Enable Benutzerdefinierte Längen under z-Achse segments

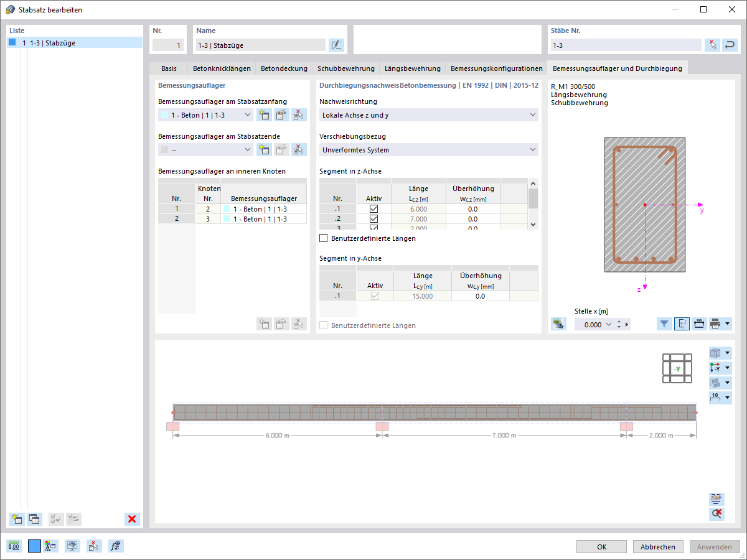[x=323, y=238]
